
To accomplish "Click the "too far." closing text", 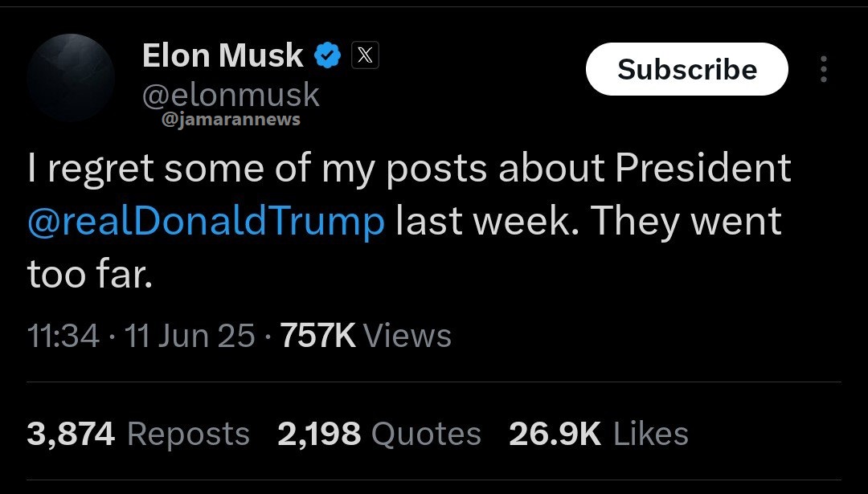I will [89, 275].
